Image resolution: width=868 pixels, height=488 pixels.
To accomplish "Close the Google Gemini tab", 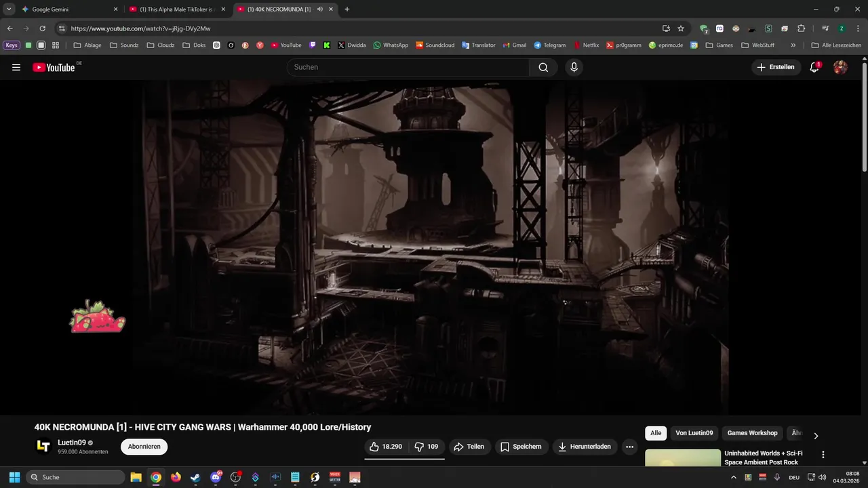I will [x=115, y=9].
